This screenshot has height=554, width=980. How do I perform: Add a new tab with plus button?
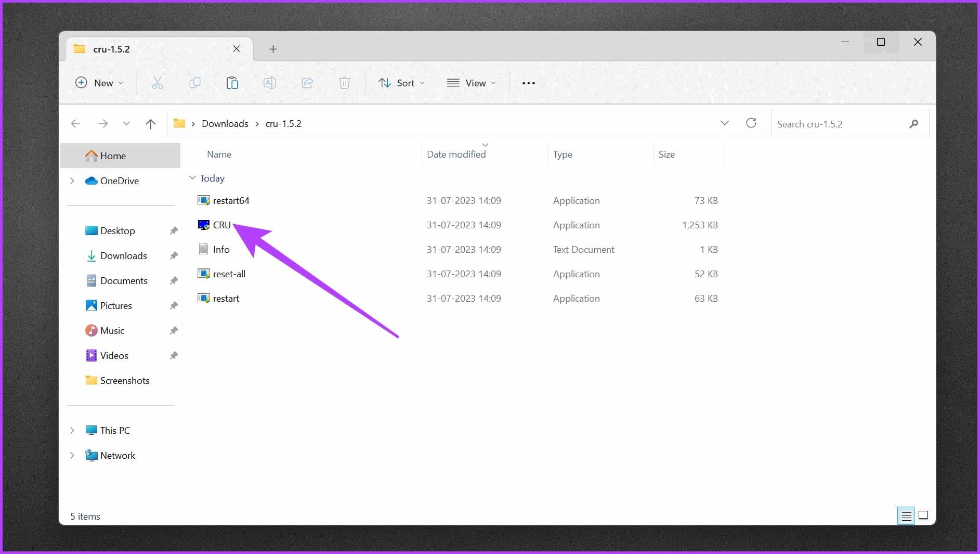(273, 49)
